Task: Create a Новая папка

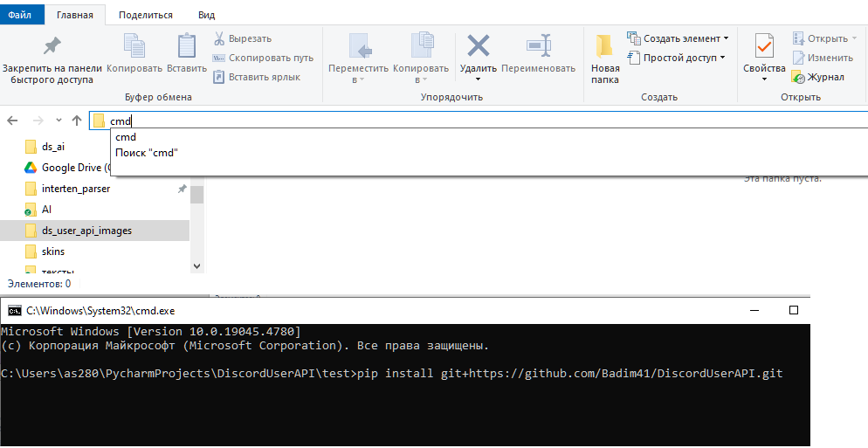Action: click(x=605, y=59)
